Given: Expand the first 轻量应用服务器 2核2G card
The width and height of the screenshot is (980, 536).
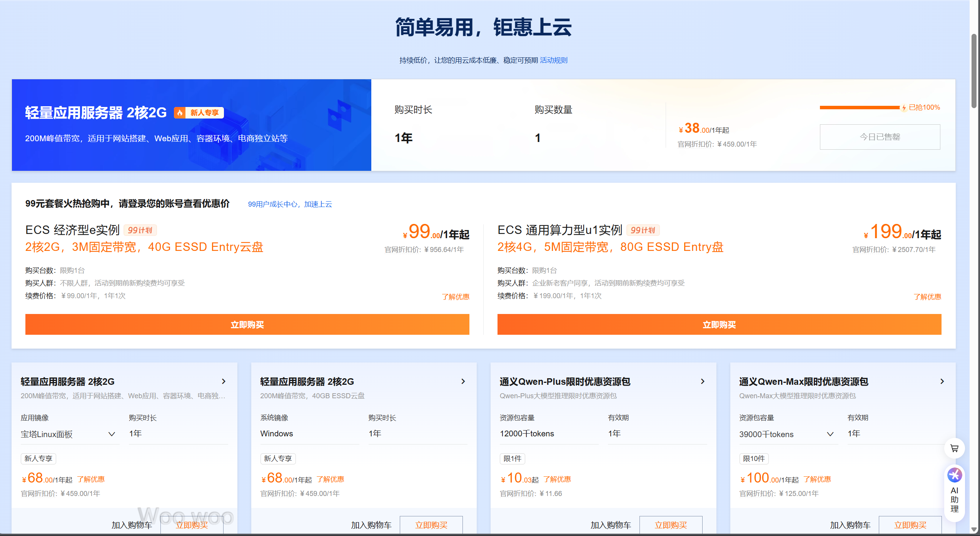Looking at the screenshot, I should click(x=224, y=381).
